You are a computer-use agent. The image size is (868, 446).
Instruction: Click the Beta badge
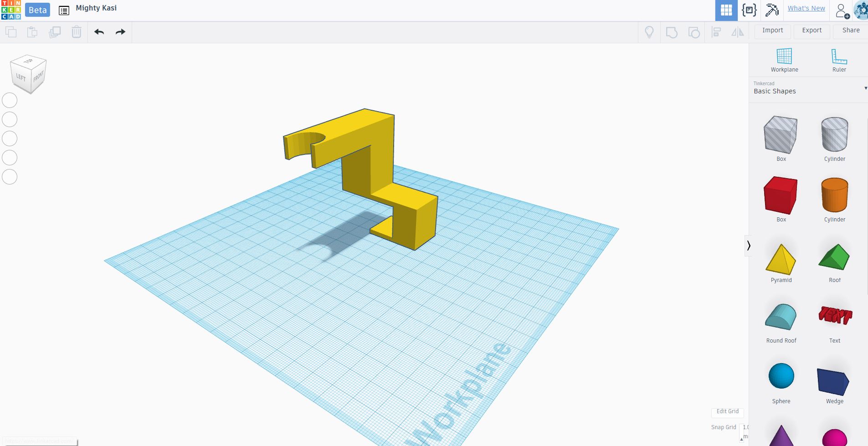point(37,10)
